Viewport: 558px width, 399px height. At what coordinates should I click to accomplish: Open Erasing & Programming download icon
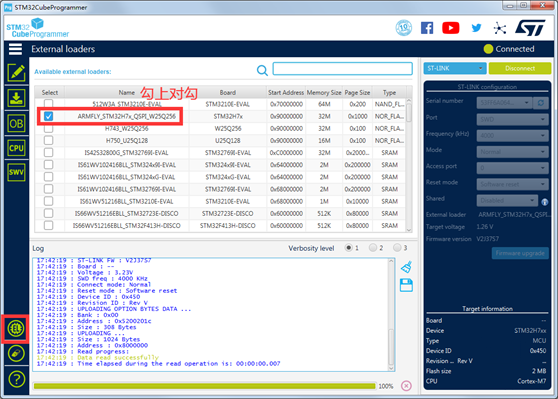click(x=16, y=98)
